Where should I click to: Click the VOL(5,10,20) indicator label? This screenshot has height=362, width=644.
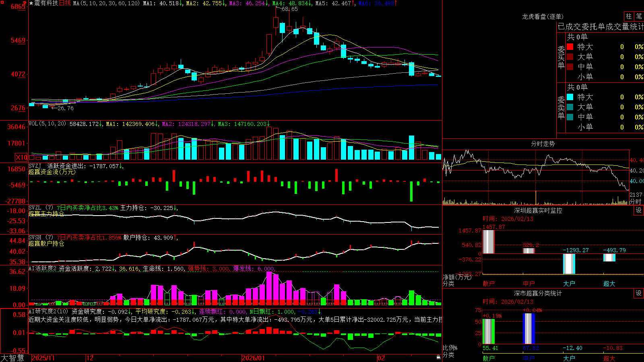47,123
